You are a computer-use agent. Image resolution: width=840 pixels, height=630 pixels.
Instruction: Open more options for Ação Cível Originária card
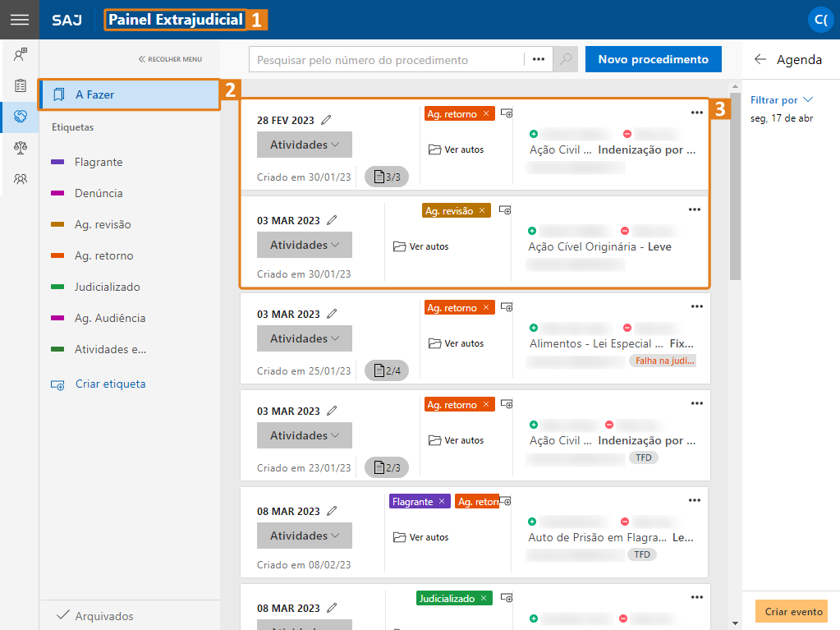click(695, 209)
